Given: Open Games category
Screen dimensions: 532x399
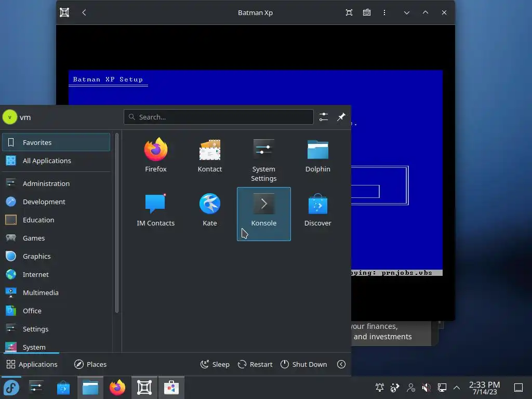Looking at the screenshot, I should (56, 238).
